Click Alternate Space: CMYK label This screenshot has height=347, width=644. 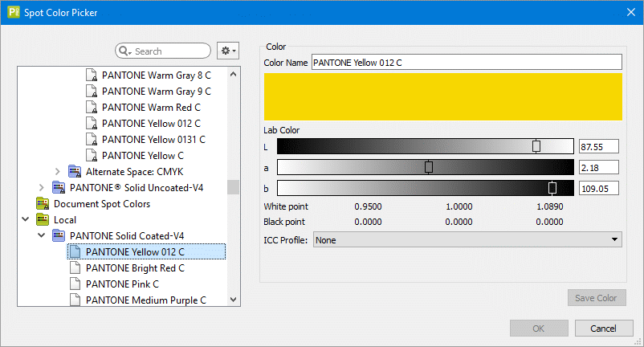point(134,172)
